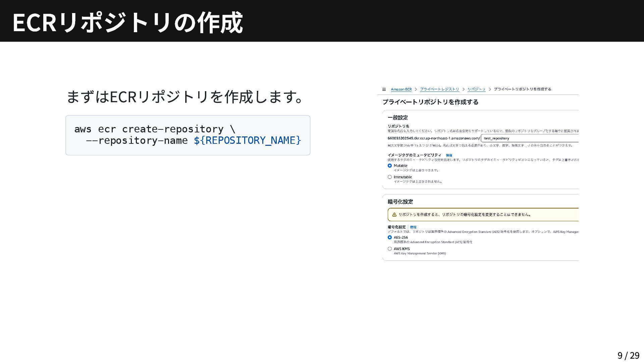The width and height of the screenshot is (644, 362).
Task: Click the warning triangle icon in encryption alert
Action: (x=394, y=215)
